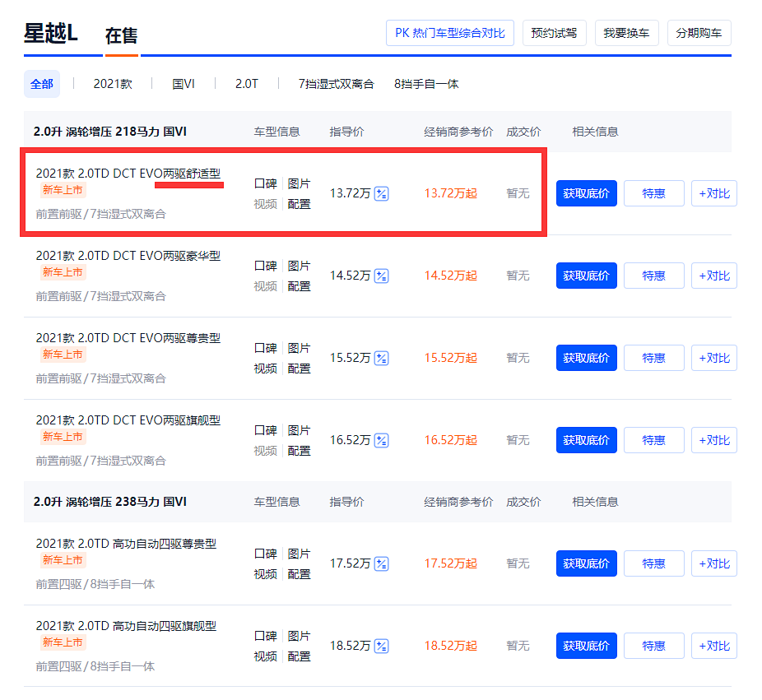Get 获取底价 for 两驱旗舰型
Screen dimensions: 762x700
[587, 440]
